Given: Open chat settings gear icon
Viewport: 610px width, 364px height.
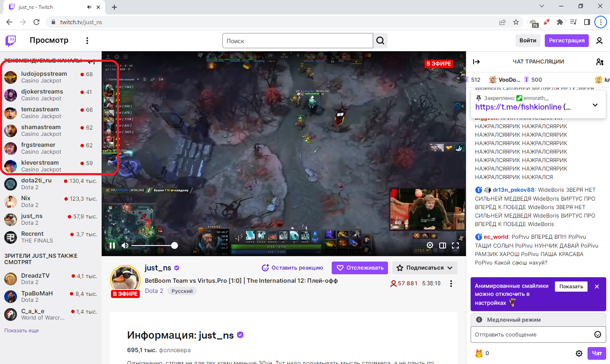Looking at the screenshot, I should [x=579, y=353].
